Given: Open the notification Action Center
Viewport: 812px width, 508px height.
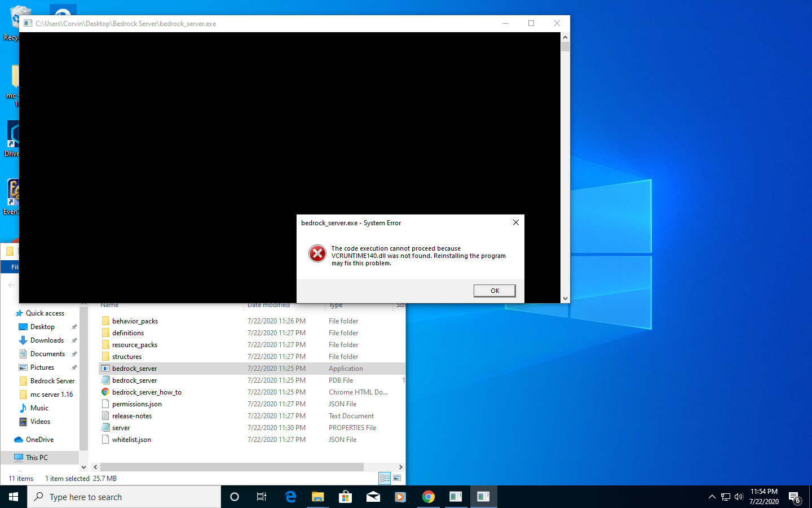Looking at the screenshot, I should pos(795,497).
